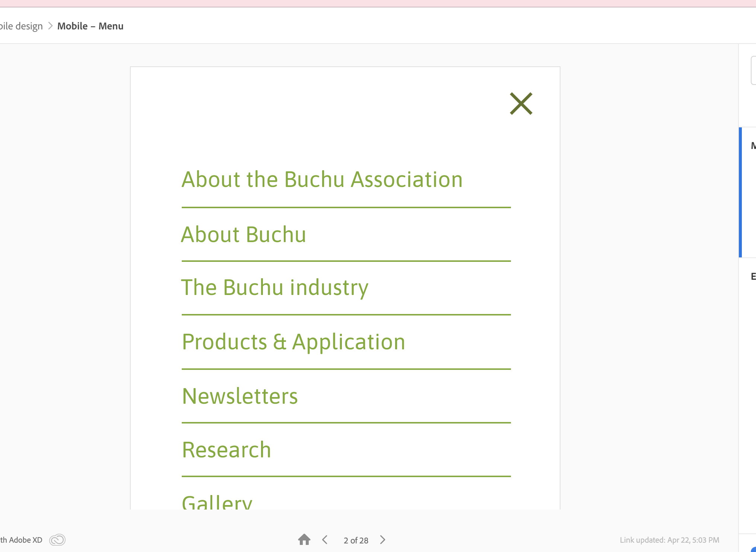Click the Creative Cloud logo icon
This screenshot has height=552, width=756.
pos(57,540)
